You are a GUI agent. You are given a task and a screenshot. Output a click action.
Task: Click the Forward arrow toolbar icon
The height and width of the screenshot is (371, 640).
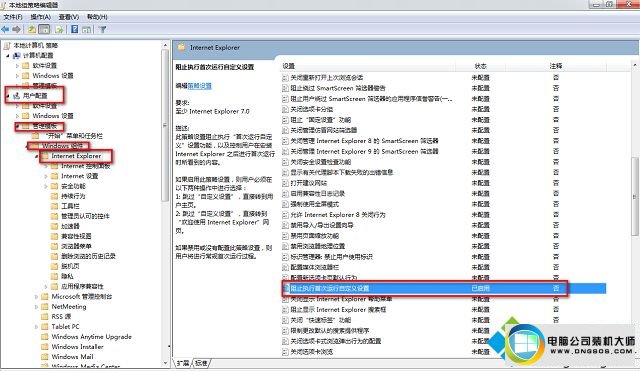(x=16, y=29)
